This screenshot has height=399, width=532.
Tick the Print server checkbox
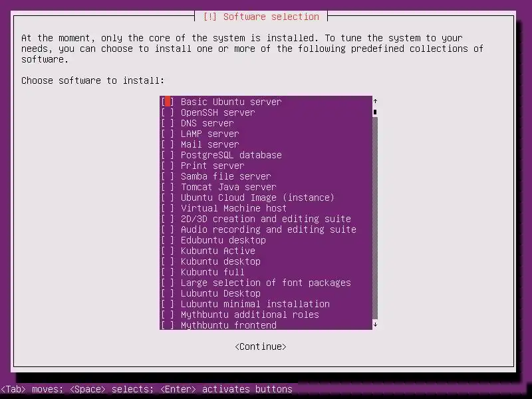[x=168, y=166]
